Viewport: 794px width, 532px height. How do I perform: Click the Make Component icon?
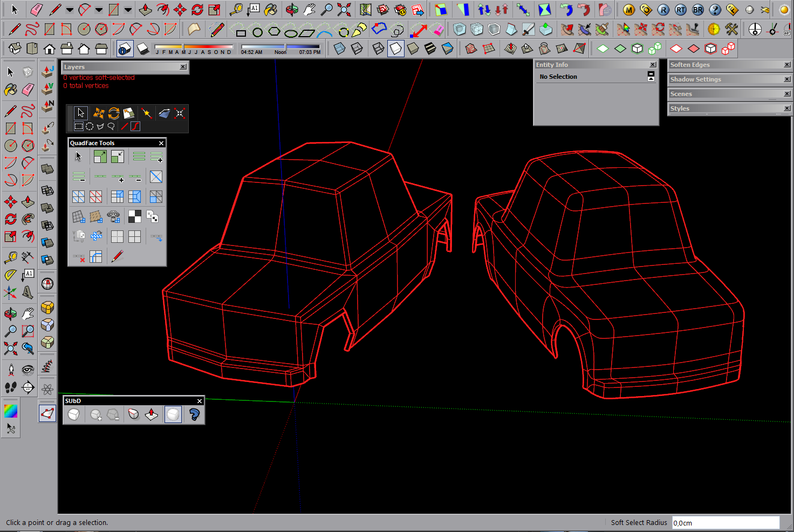28,72
